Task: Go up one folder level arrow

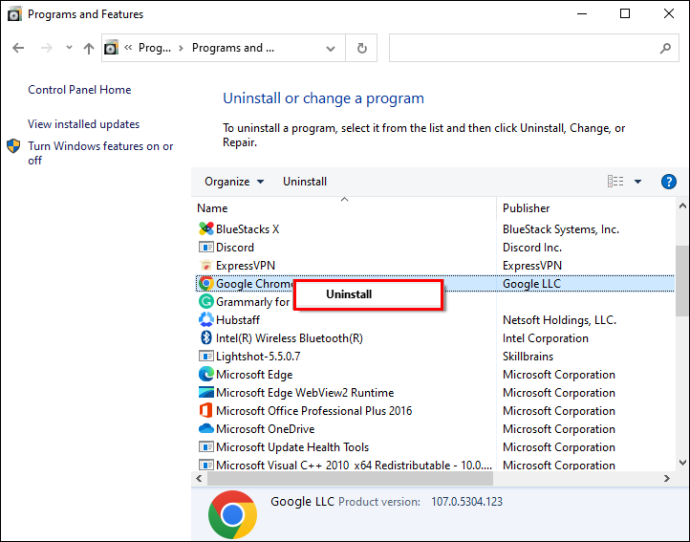Action: 88,48
